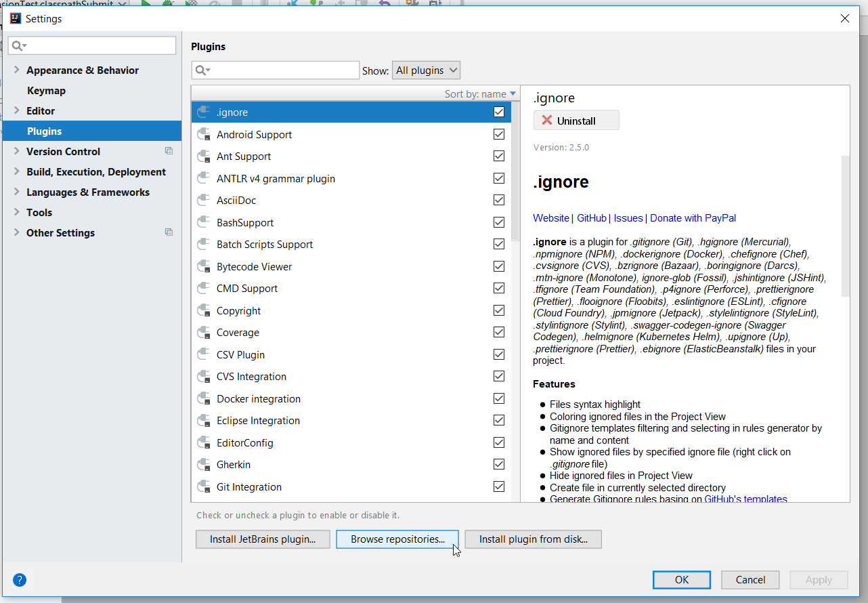
Task: Click the IntelliJ logo in the title bar
Action: (15, 19)
